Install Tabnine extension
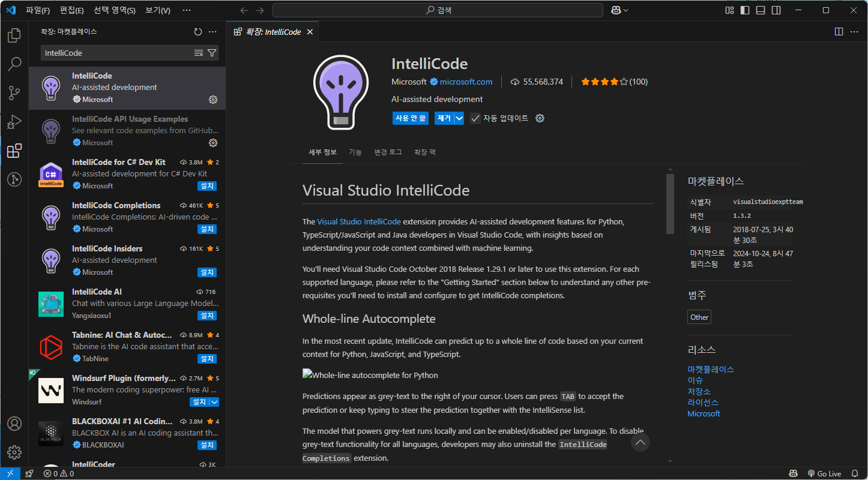 207,359
